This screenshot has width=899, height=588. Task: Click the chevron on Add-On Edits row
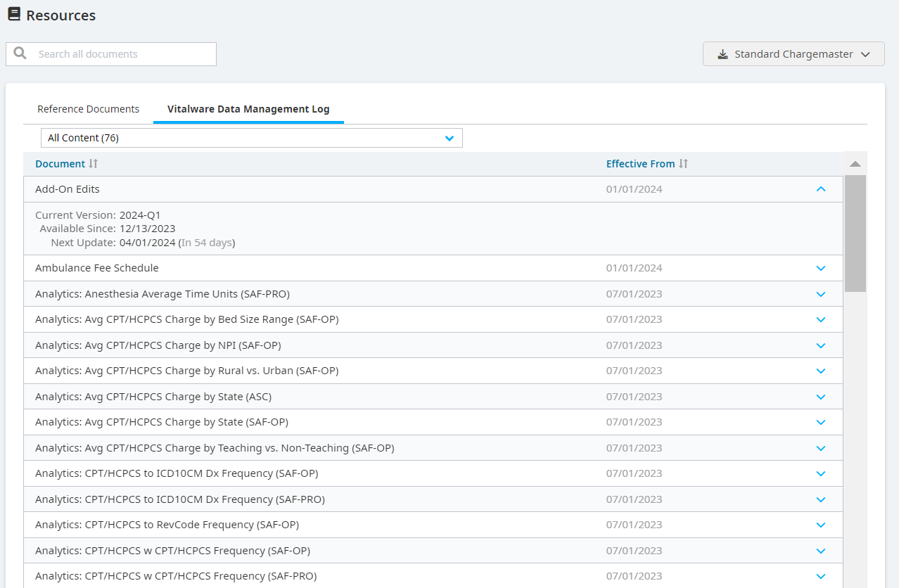pos(820,188)
